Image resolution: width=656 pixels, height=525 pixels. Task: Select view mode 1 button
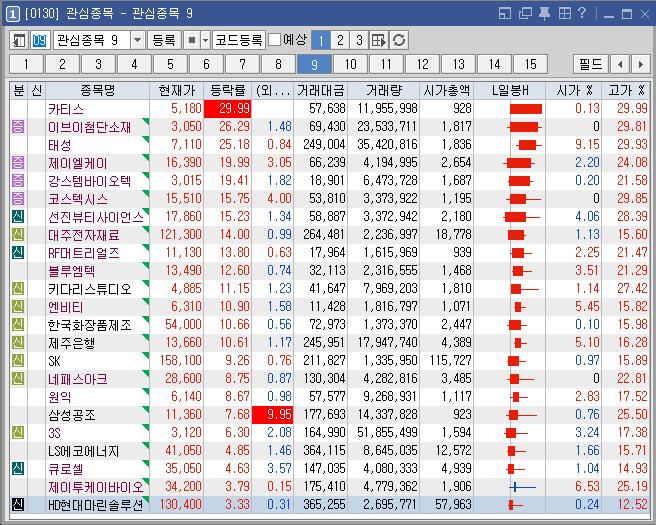(321, 41)
